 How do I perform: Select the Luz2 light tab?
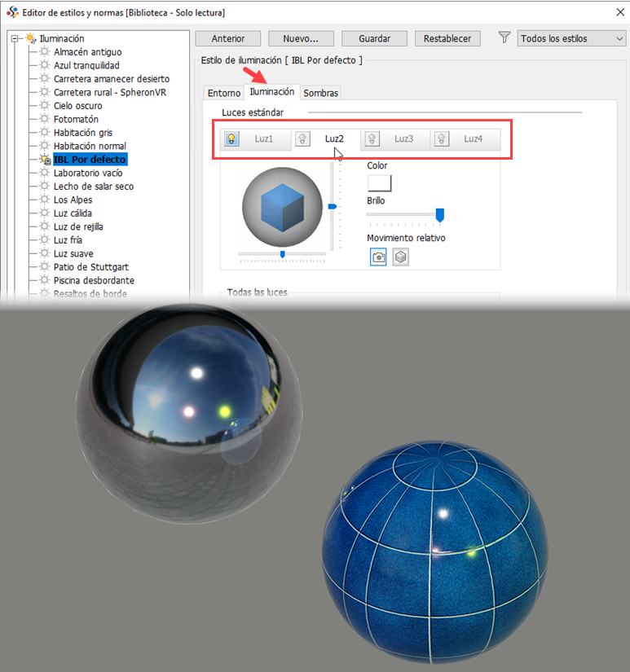(x=334, y=138)
